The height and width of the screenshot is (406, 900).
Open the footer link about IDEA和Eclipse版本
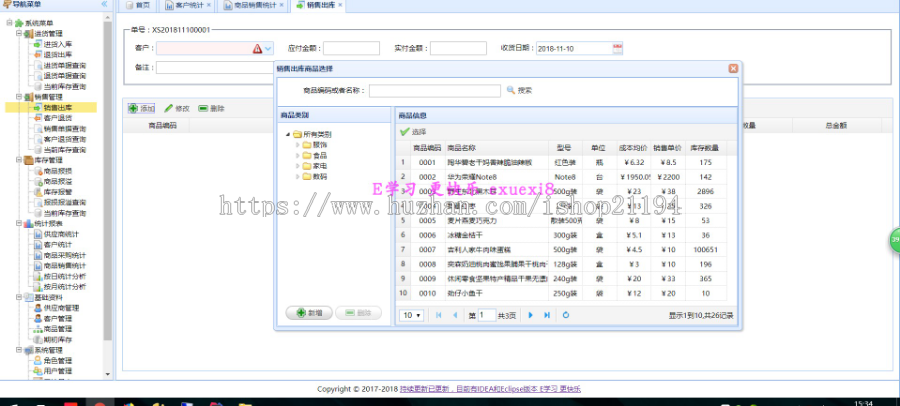coord(490,389)
